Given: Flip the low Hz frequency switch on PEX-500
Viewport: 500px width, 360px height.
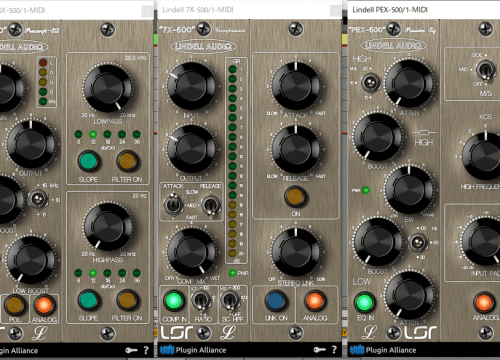Looking at the screenshot, I should (418, 243).
